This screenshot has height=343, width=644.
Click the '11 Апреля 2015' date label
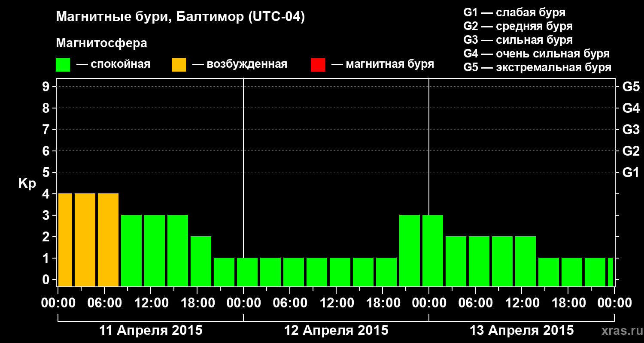(151, 331)
